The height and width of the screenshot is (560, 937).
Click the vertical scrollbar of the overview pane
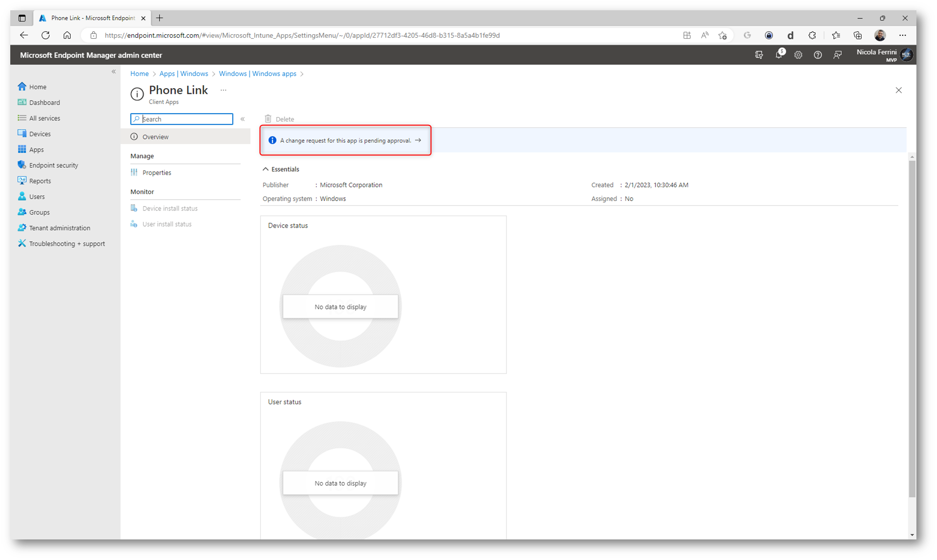point(912,328)
